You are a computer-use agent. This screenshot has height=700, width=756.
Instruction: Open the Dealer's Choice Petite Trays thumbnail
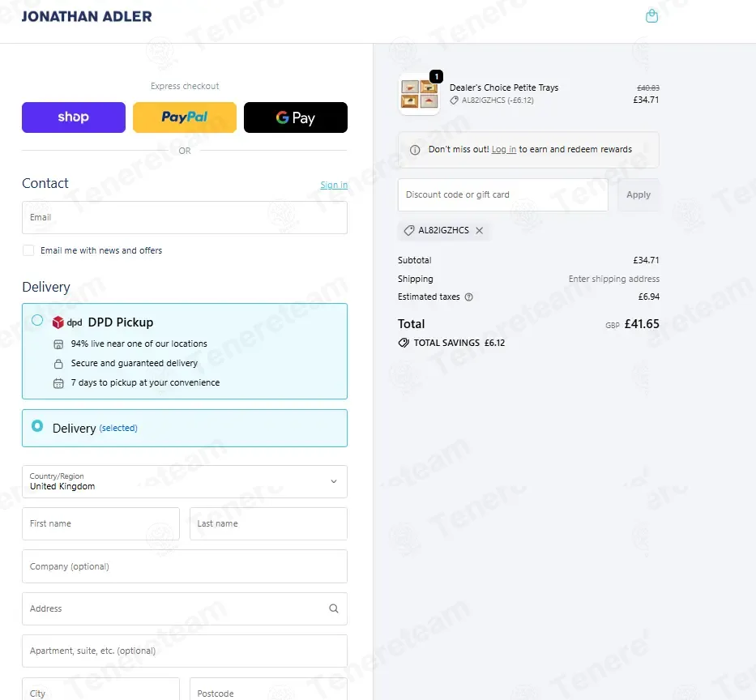(419, 94)
